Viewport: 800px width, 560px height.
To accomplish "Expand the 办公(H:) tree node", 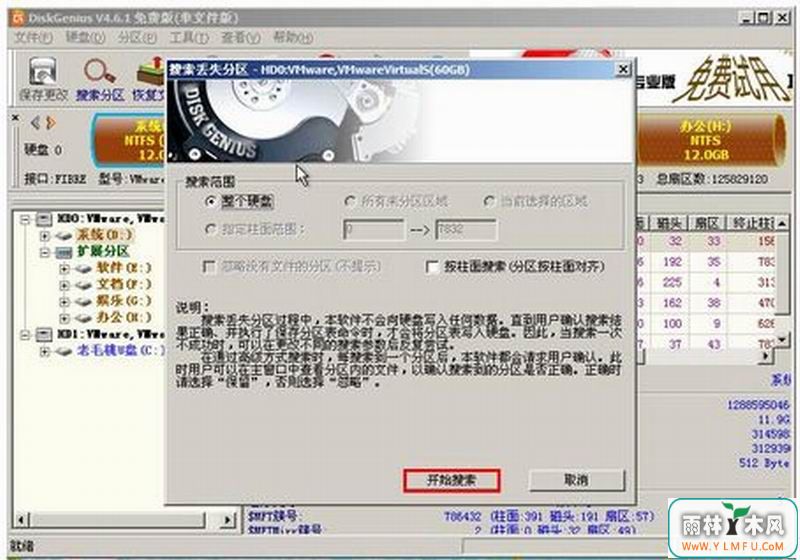I will 65,318.
